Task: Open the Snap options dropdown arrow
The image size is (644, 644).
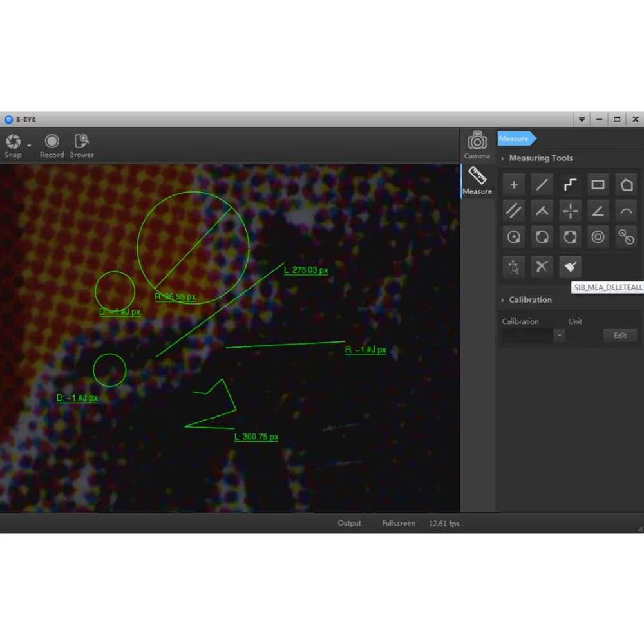Action: coord(29,146)
